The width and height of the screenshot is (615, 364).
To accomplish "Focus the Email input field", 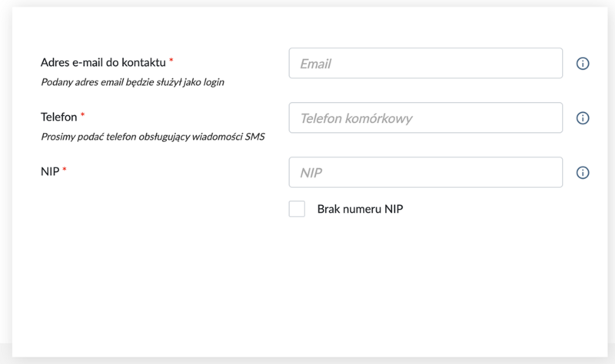I will [426, 64].
